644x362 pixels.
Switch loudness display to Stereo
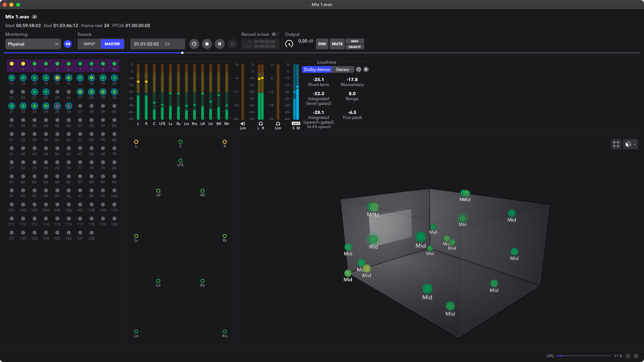(x=342, y=69)
